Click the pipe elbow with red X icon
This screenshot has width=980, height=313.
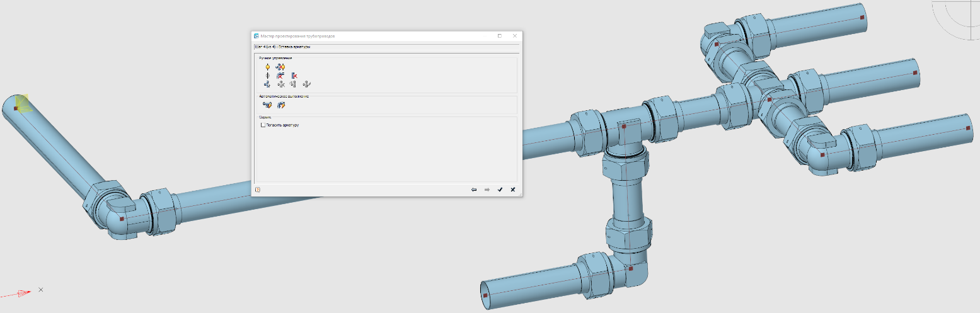pyautogui.click(x=280, y=76)
